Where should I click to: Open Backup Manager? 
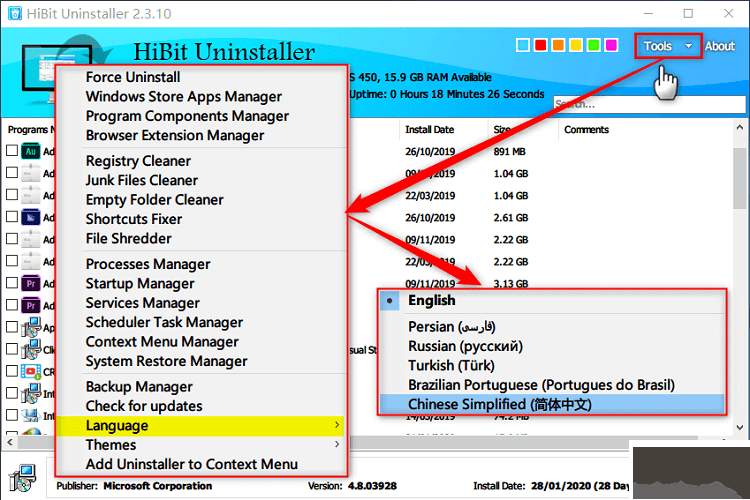pos(139,387)
